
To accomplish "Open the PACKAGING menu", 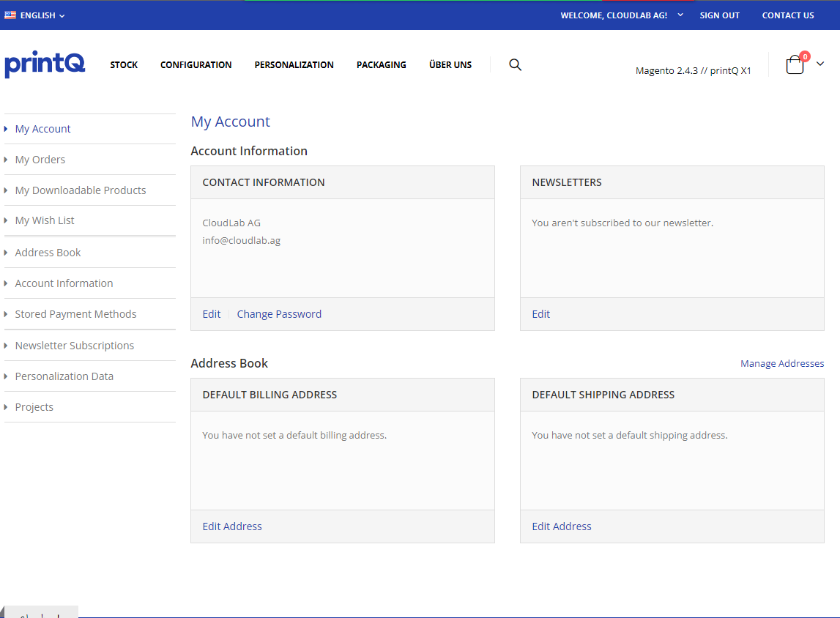I will [x=381, y=64].
